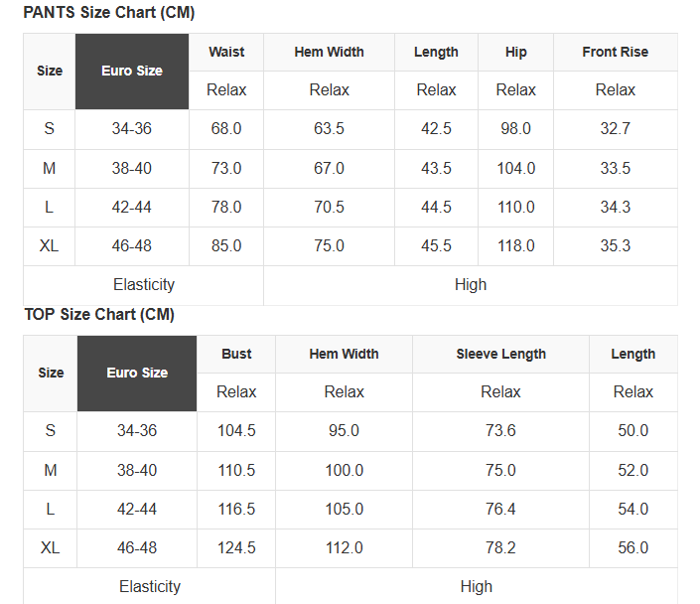This screenshot has height=604, width=700.
Task: Click the front rise value 34.3
Action: point(615,208)
